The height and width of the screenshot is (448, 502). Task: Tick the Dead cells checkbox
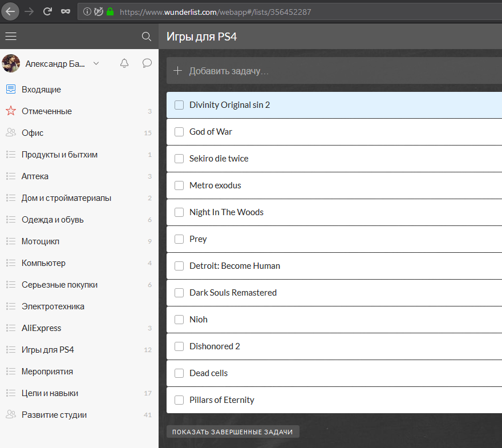tap(179, 373)
